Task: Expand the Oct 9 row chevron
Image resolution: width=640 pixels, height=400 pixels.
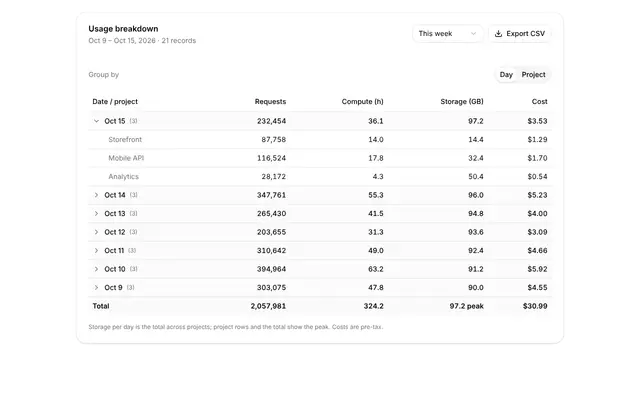Action: point(96,287)
